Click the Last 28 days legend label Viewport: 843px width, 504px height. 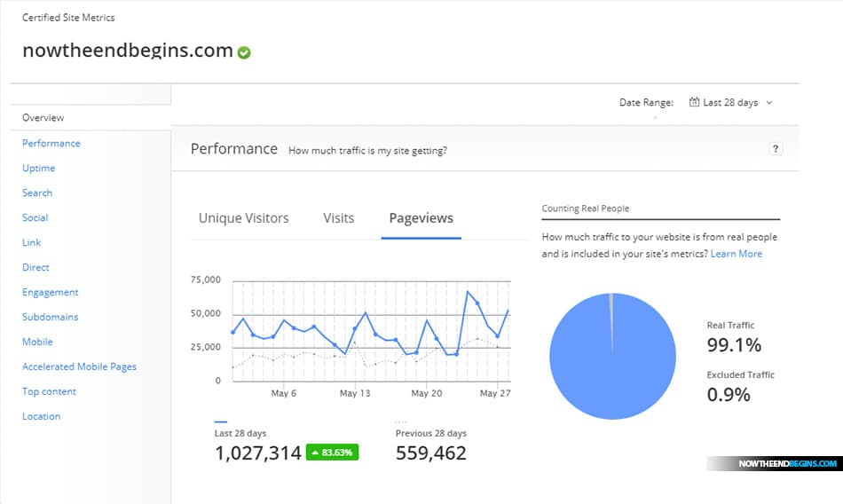coord(240,433)
